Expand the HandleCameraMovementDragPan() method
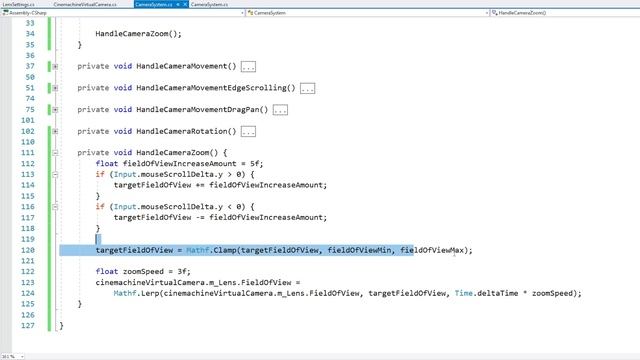Screen dimensions: 640x360 point(55,110)
